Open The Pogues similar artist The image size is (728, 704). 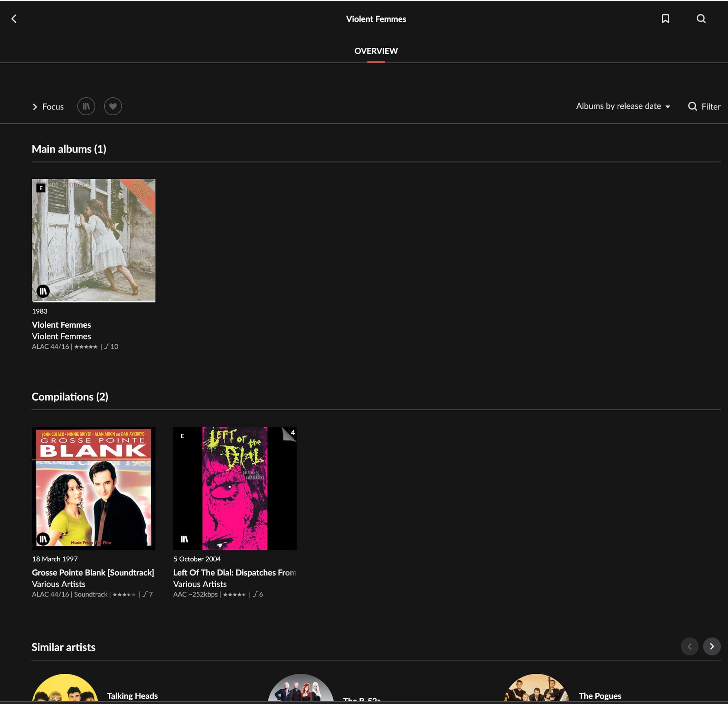(600, 696)
